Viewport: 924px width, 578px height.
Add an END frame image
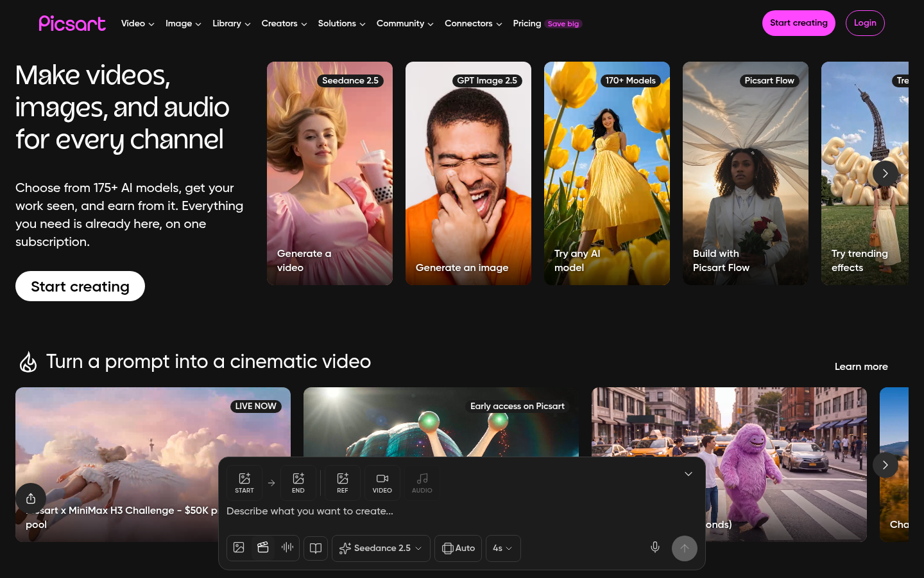click(298, 483)
